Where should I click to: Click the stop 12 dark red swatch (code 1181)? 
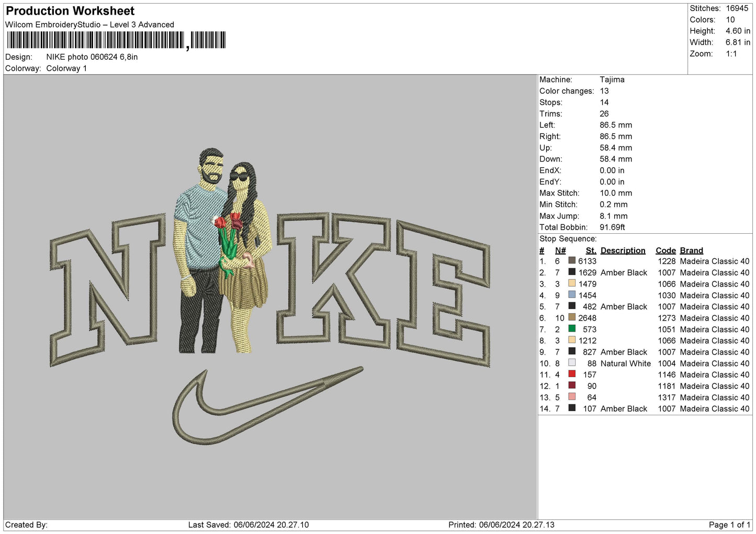point(572,385)
